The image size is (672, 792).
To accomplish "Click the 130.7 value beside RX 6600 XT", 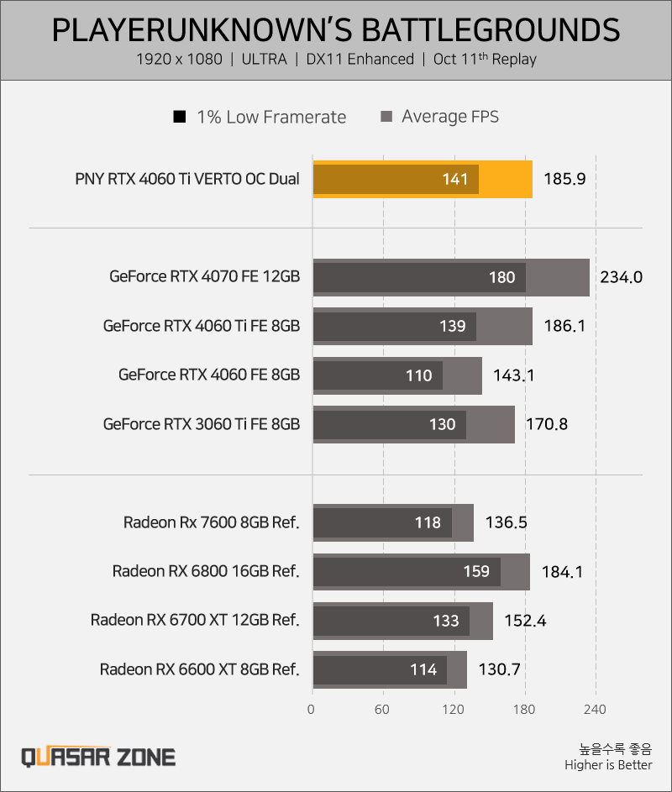I will 499,669.
